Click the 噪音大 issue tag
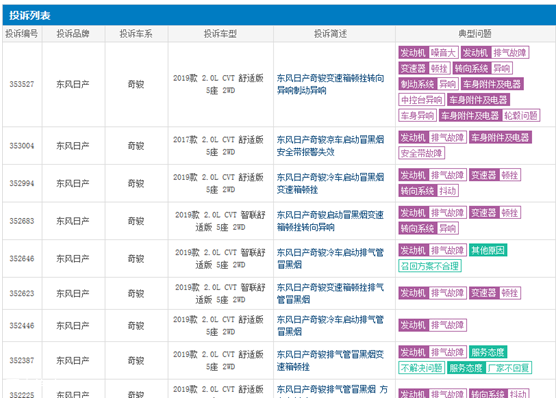The image size is (558, 400). click(x=443, y=53)
